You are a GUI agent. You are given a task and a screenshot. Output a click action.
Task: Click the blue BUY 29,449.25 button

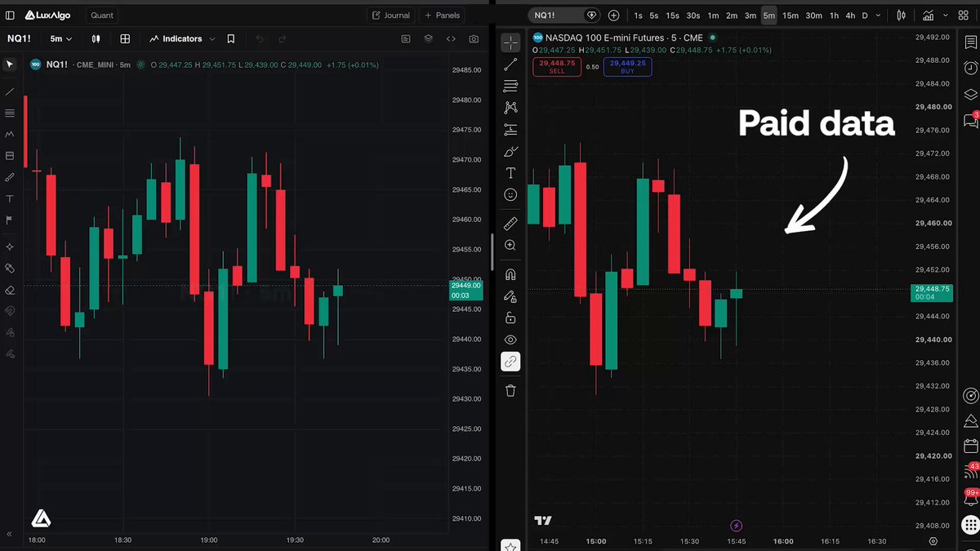[627, 67]
